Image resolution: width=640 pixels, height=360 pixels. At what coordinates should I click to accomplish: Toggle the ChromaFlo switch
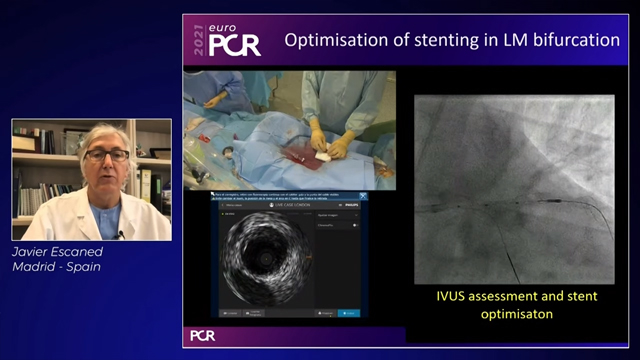(x=355, y=225)
